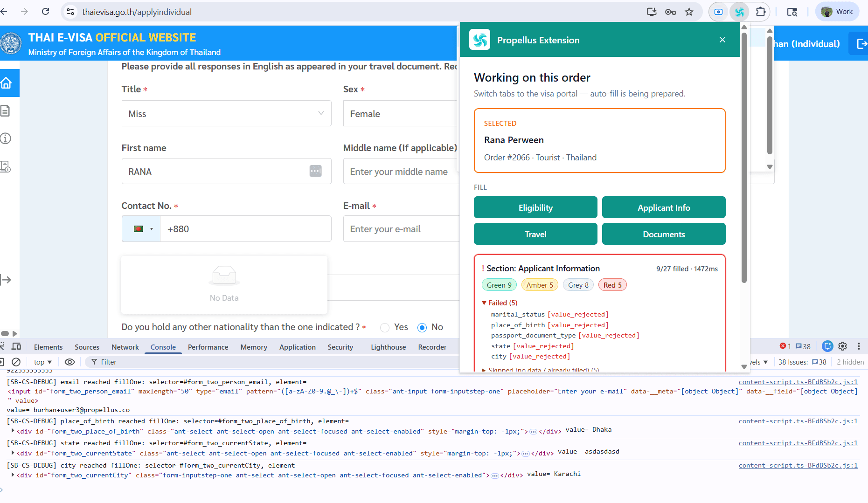Open content-script link for email log
Viewport: 868px width, 503px height.
(798, 382)
